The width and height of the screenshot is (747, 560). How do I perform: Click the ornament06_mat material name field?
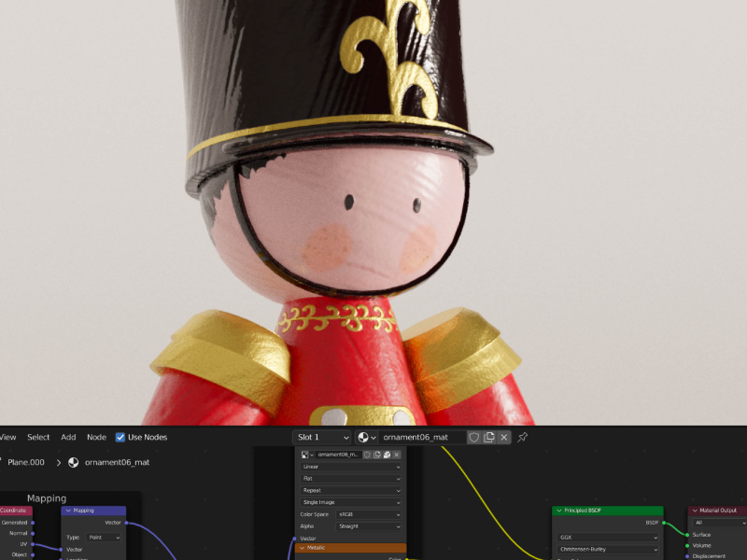point(420,437)
